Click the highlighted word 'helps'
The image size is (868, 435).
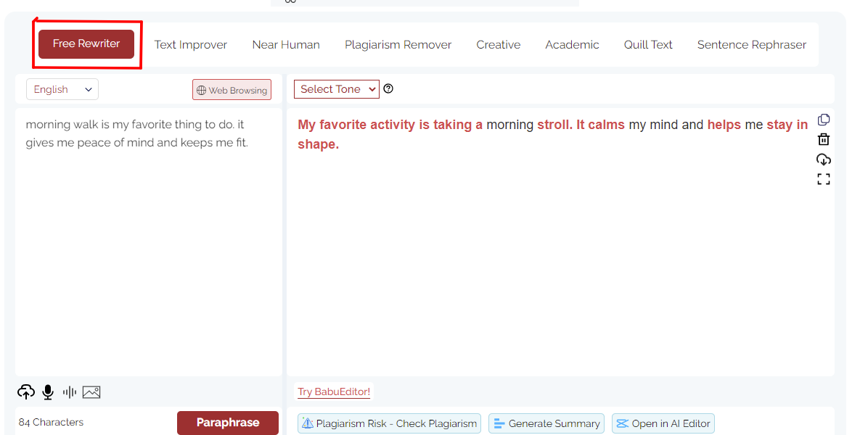pos(724,125)
